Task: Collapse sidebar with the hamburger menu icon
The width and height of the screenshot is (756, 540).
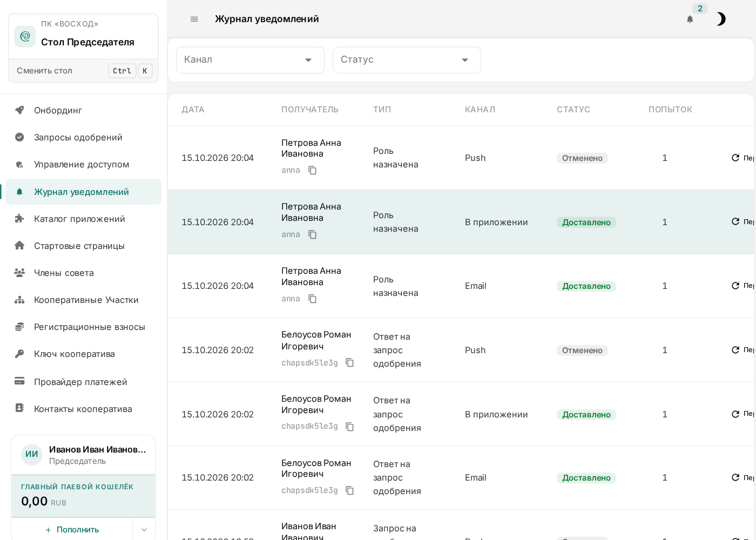Action: click(x=194, y=19)
